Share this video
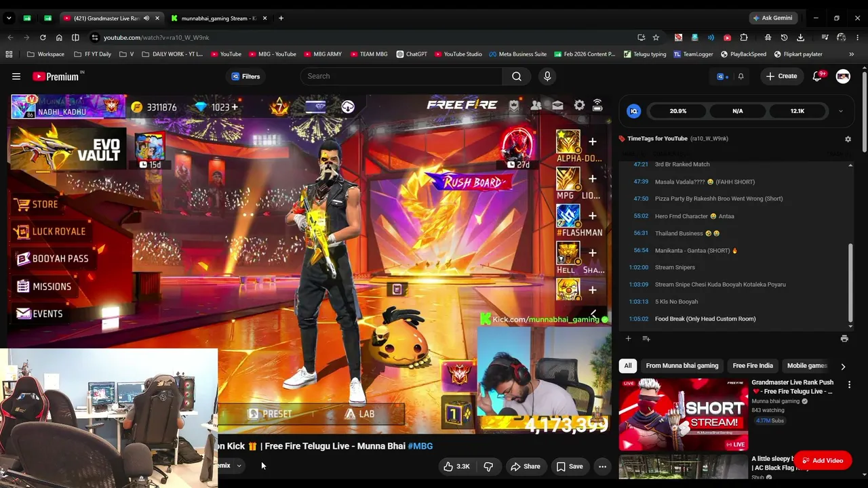The width and height of the screenshot is (868, 488). 526,466
